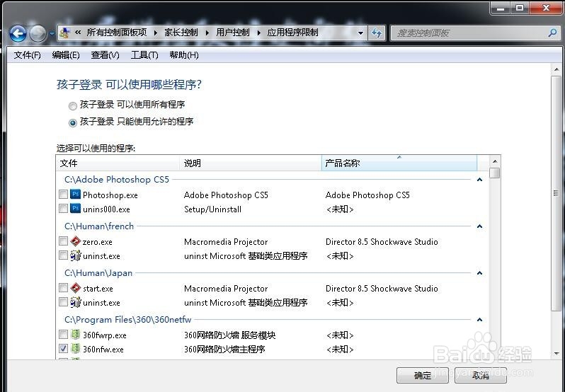Click C:\Human\Japan group header text
565x392 pixels.
pos(98,273)
